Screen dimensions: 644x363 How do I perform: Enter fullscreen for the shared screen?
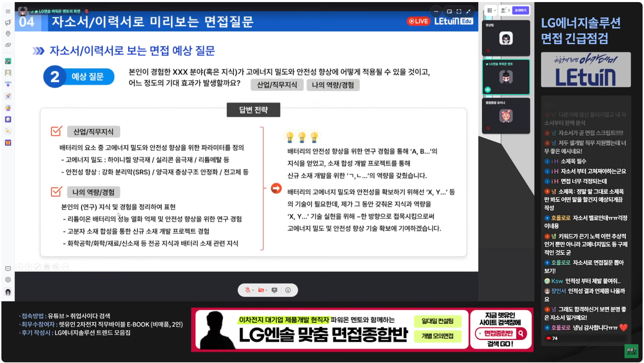tap(459, 11)
